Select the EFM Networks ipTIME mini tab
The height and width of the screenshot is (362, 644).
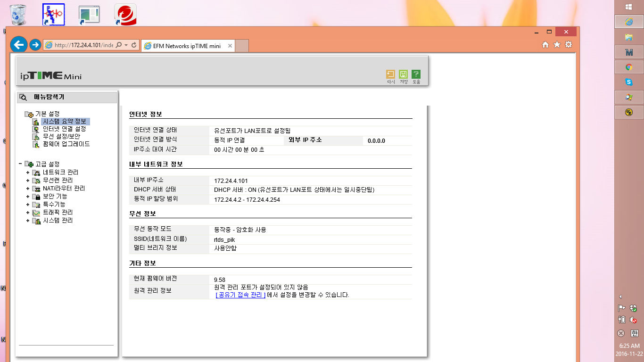click(x=187, y=46)
